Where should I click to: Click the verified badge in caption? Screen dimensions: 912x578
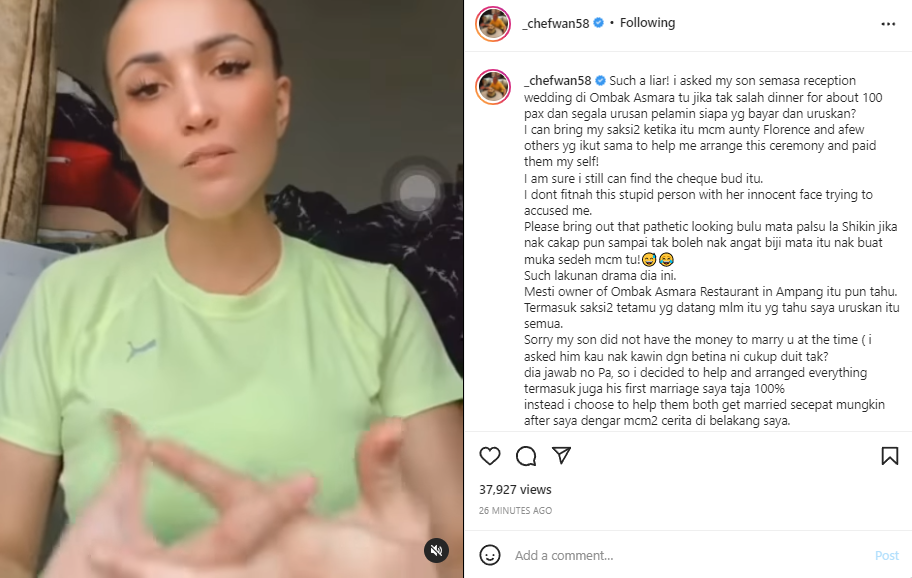click(x=601, y=80)
